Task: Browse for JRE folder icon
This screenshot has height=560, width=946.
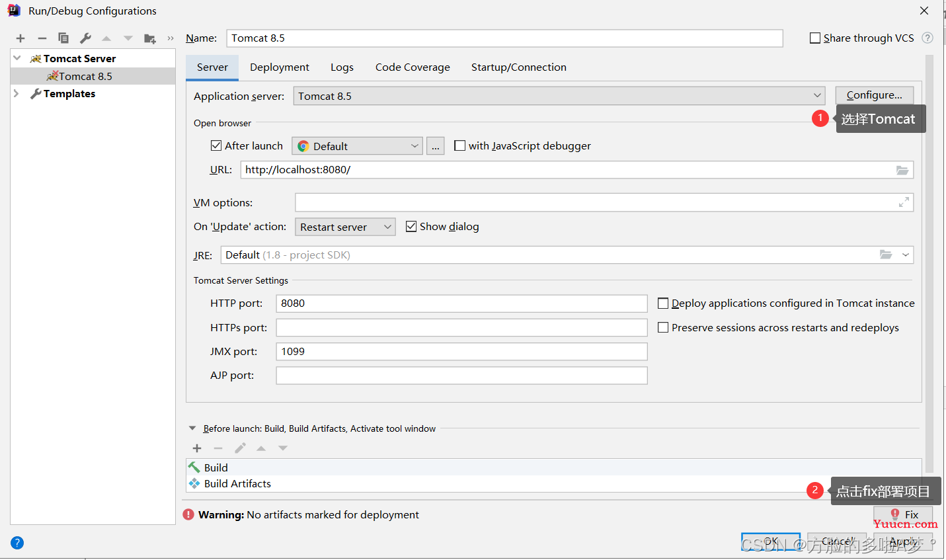Action: pyautogui.click(x=886, y=255)
